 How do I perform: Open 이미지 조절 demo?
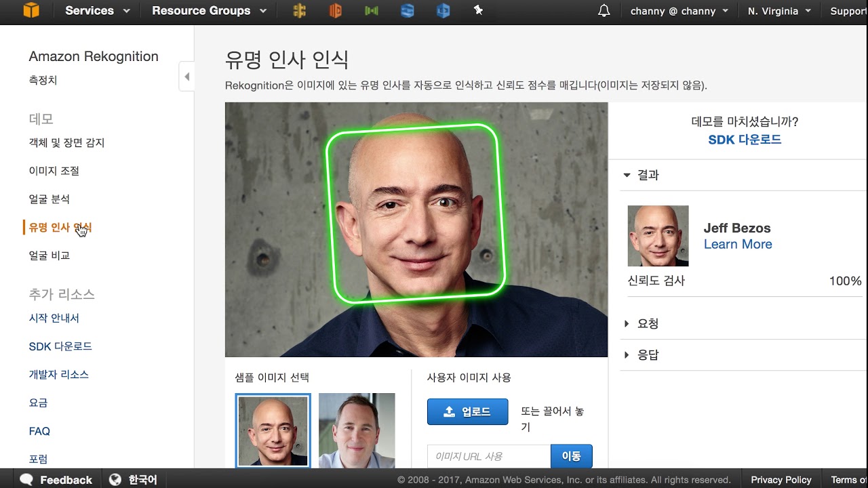coord(54,171)
